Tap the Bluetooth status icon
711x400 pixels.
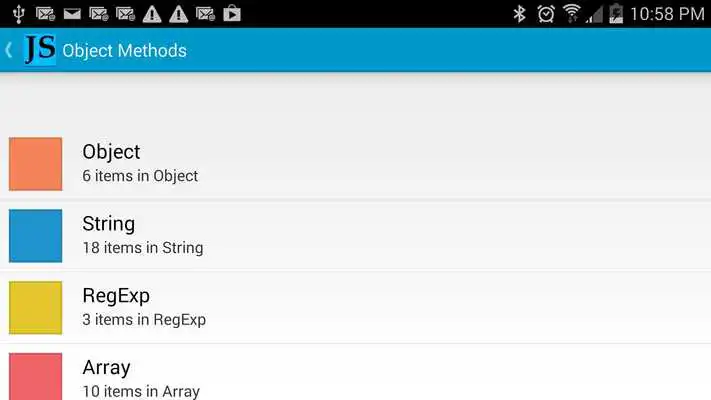519,14
